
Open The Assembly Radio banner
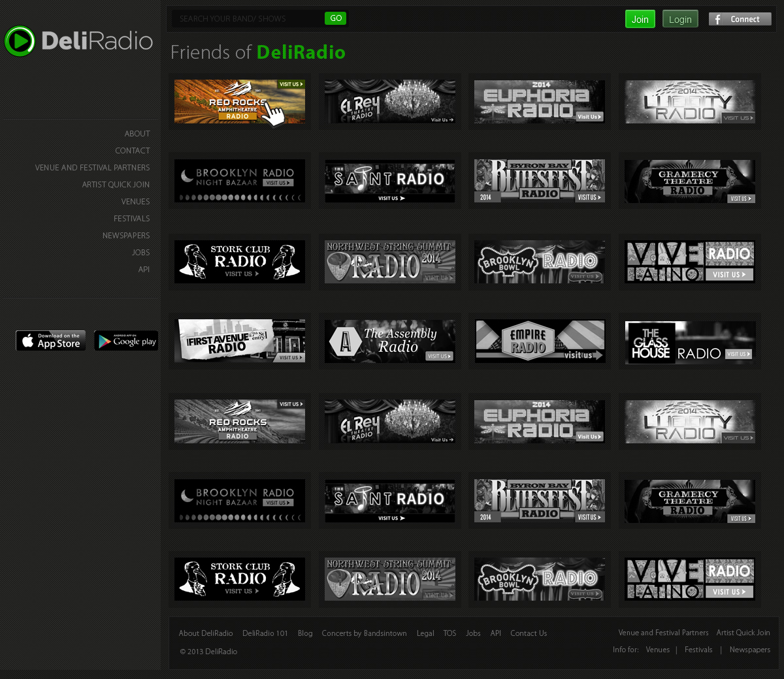point(390,341)
